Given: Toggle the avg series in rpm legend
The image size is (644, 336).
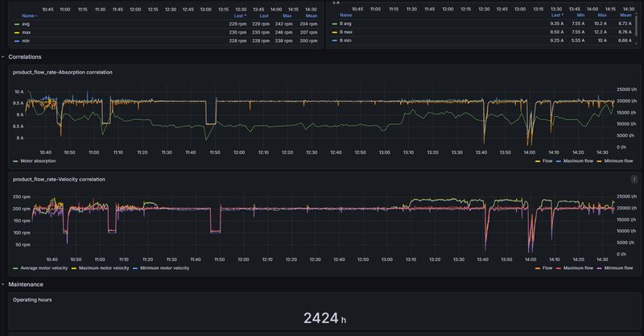Looking at the screenshot, I should coord(26,24).
